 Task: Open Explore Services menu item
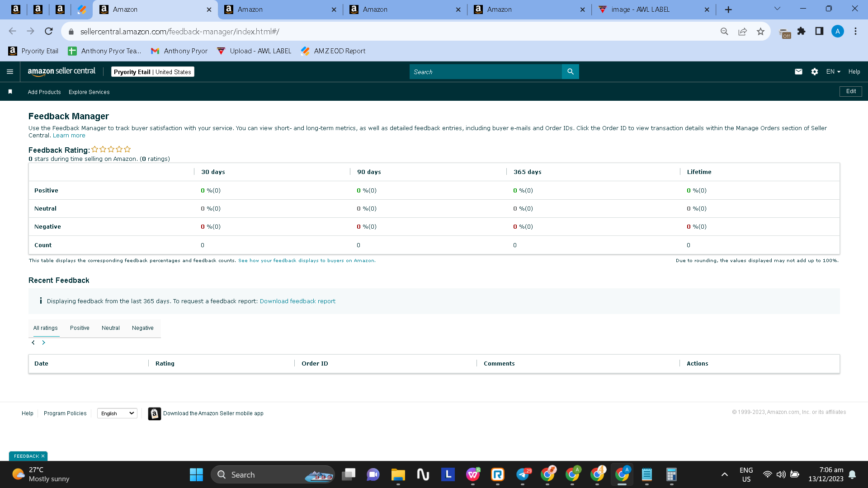point(89,92)
